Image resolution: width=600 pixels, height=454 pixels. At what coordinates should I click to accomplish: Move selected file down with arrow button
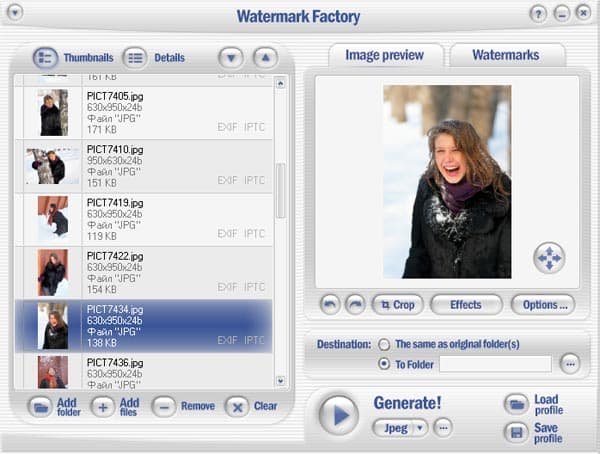click(231, 58)
